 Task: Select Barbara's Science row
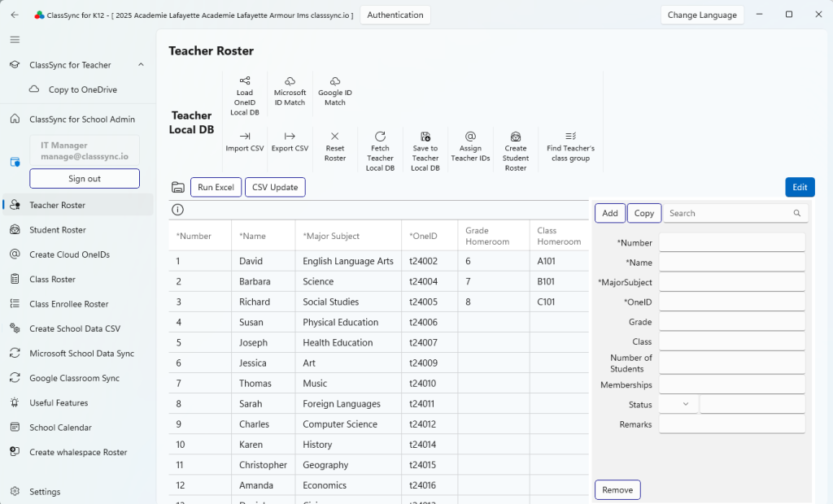tap(378, 281)
